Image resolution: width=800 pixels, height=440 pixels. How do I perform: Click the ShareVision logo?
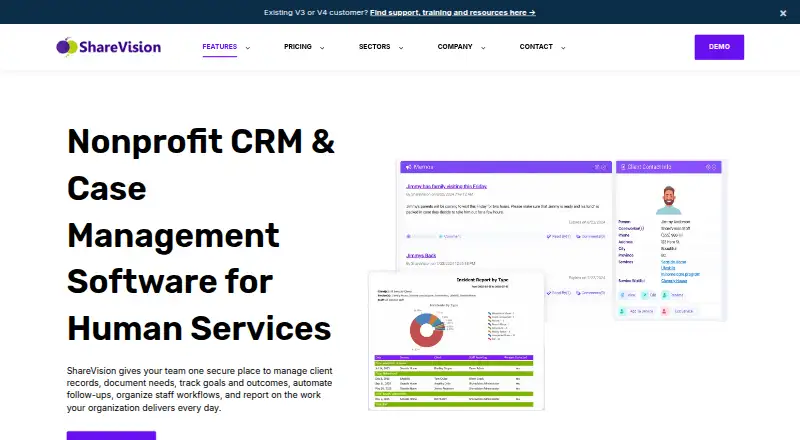(x=109, y=47)
